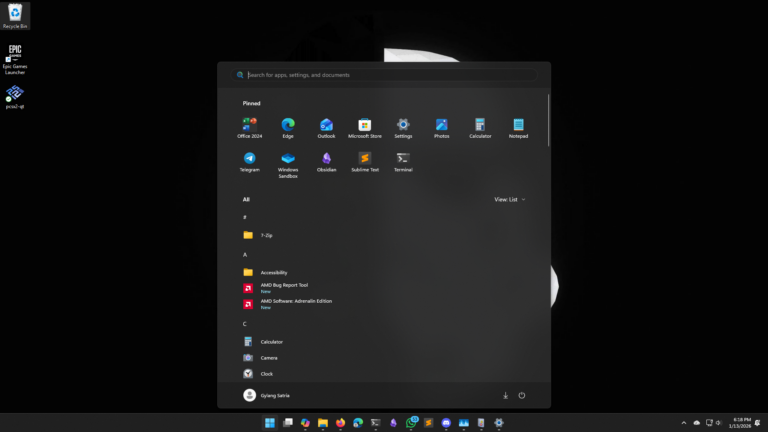The image size is (768, 432).
Task: Open AMD Software: Adrenalin Edition entry
Action: [295, 303]
